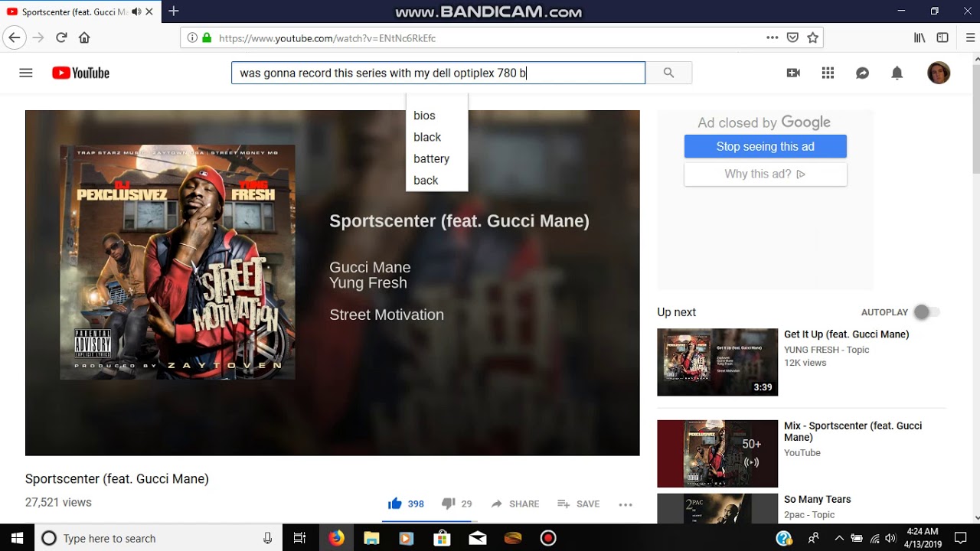
Task: Click the Windows taskbar search box
Action: (158, 538)
